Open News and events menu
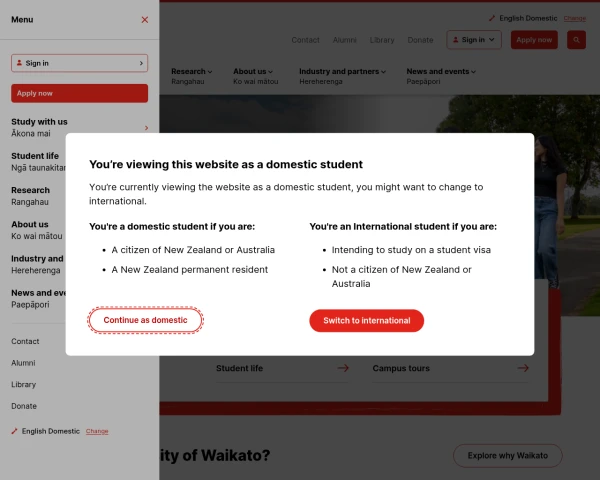 tap(441, 72)
